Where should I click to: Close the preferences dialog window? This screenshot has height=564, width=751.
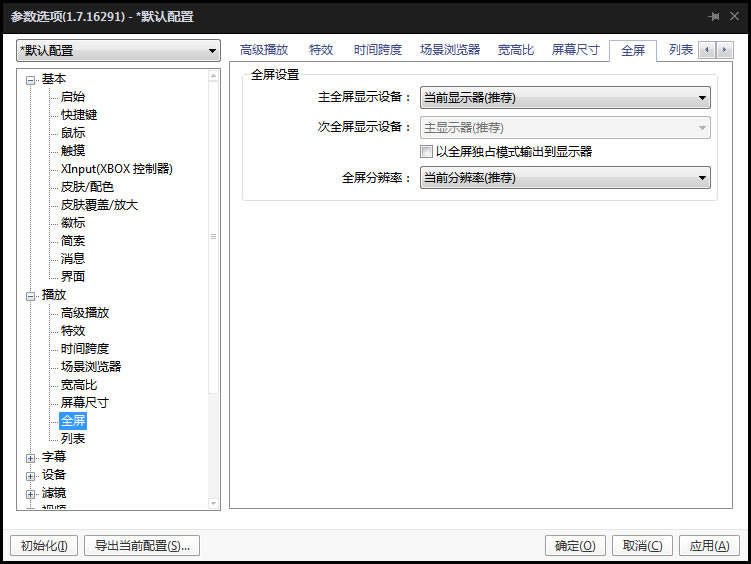[735, 17]
